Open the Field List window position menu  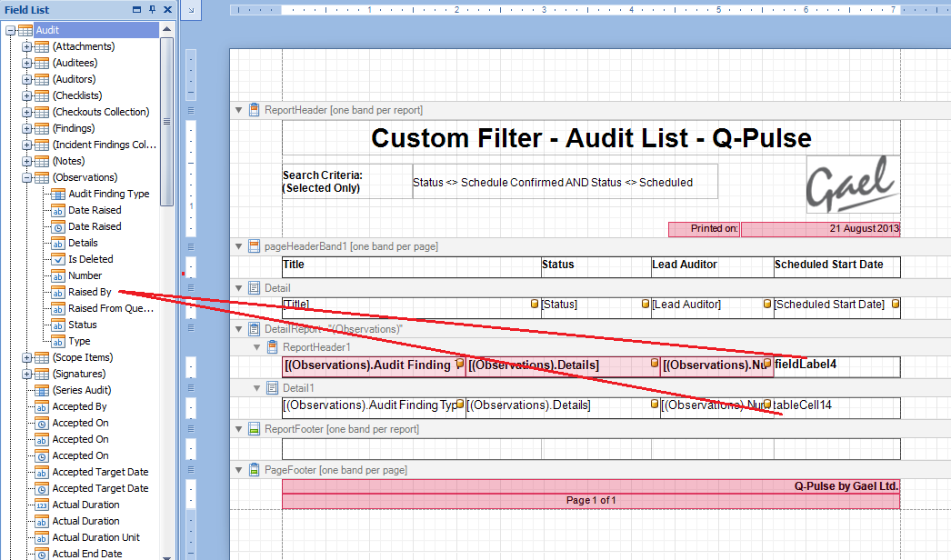click(x=136, y=10)
